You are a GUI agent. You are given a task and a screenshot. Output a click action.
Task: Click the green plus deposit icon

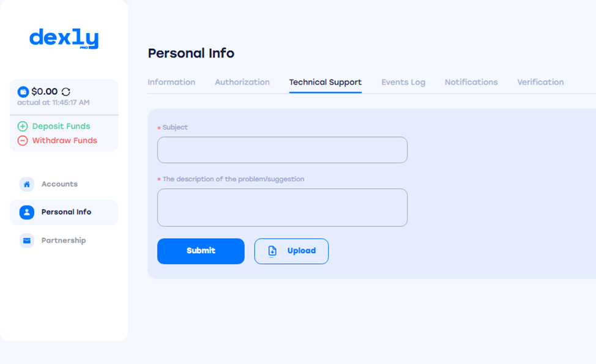tap(23, 126)
